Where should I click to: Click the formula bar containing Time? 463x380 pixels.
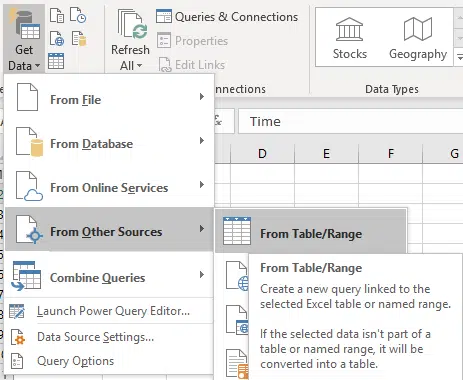pyautogui.click(x=350, y=121)
